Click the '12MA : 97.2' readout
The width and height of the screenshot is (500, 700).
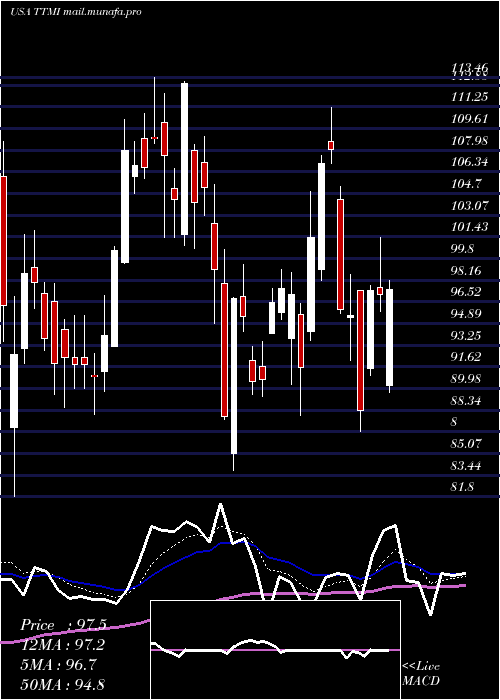pos(63,645)
